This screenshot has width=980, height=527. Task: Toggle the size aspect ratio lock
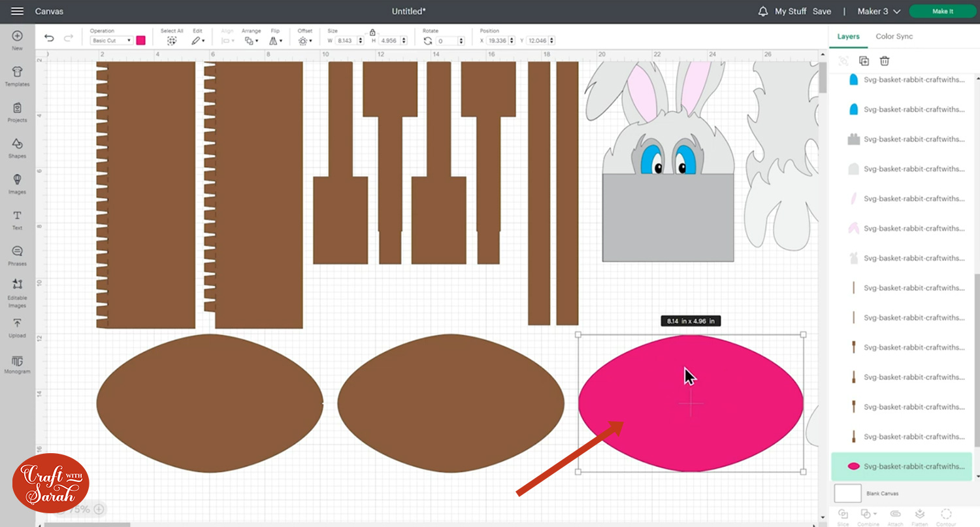coord(372,32)
